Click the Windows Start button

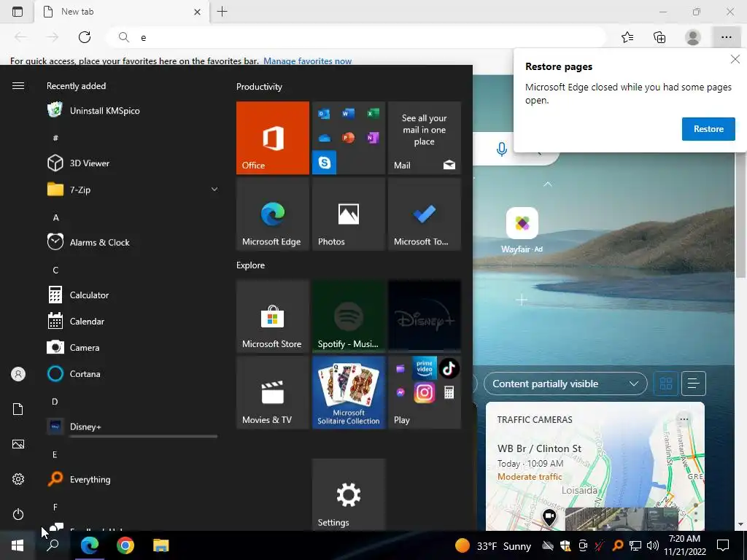(x=18, y=545)
